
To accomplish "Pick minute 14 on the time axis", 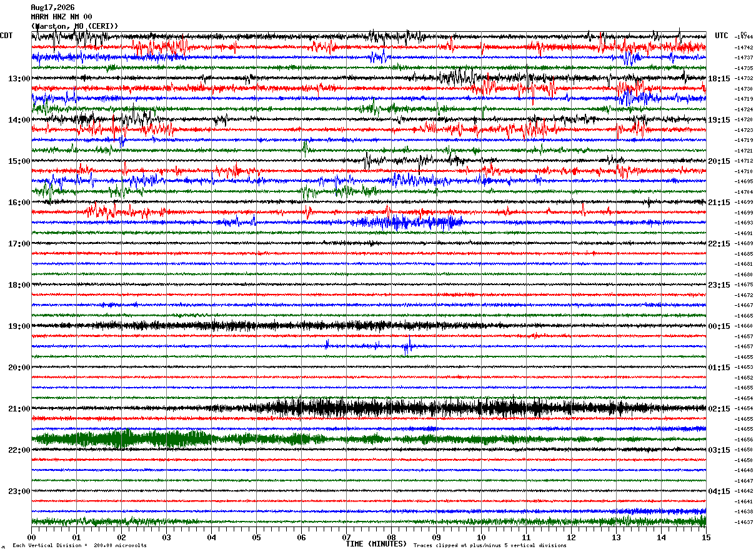I will tap(661, 537).
